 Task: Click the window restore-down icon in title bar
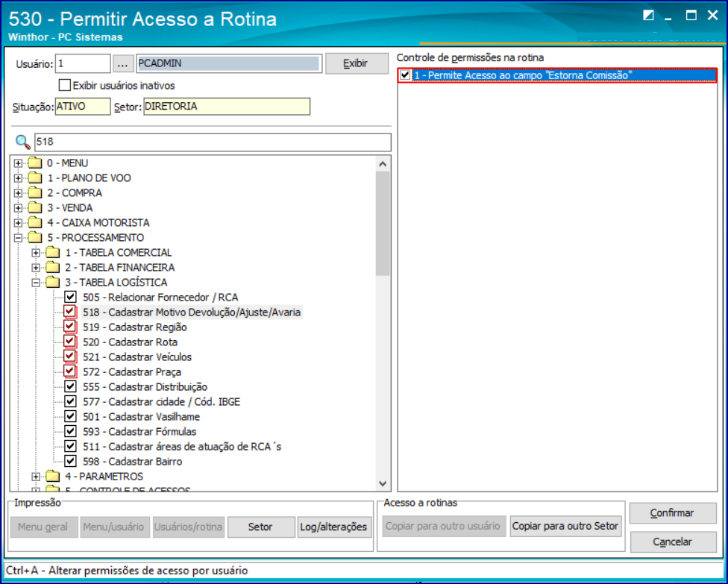point(648,16)
